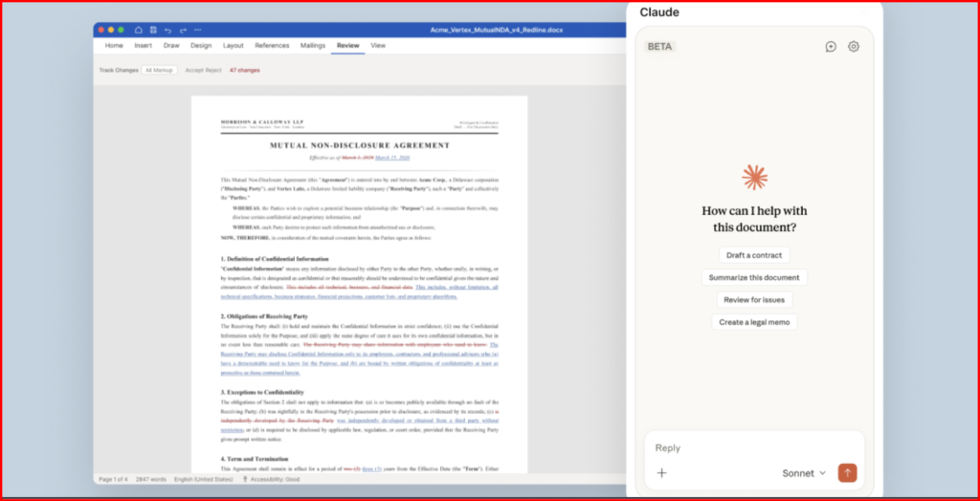Switch to the Insert tab
The image size is (980, 501).
(143, 45)
